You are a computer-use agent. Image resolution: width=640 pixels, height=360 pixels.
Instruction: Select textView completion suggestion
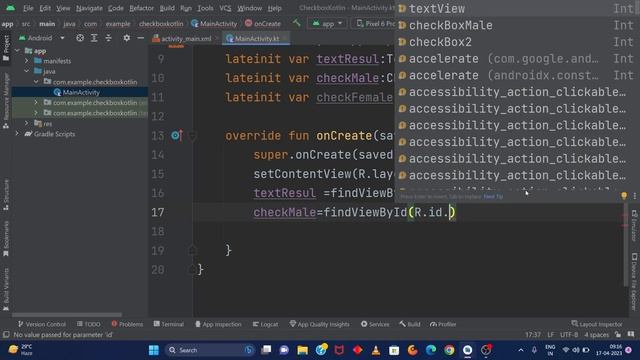[517, 8]
